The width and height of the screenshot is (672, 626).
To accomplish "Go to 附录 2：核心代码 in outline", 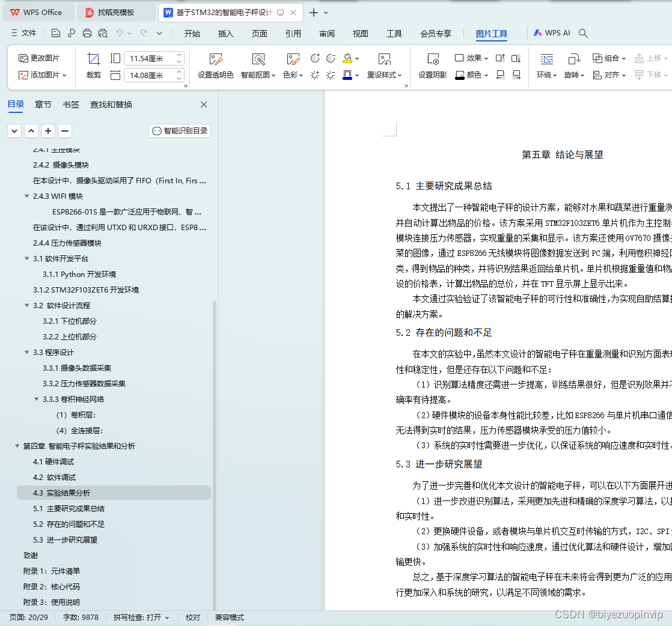I will [x=52, y=586].
